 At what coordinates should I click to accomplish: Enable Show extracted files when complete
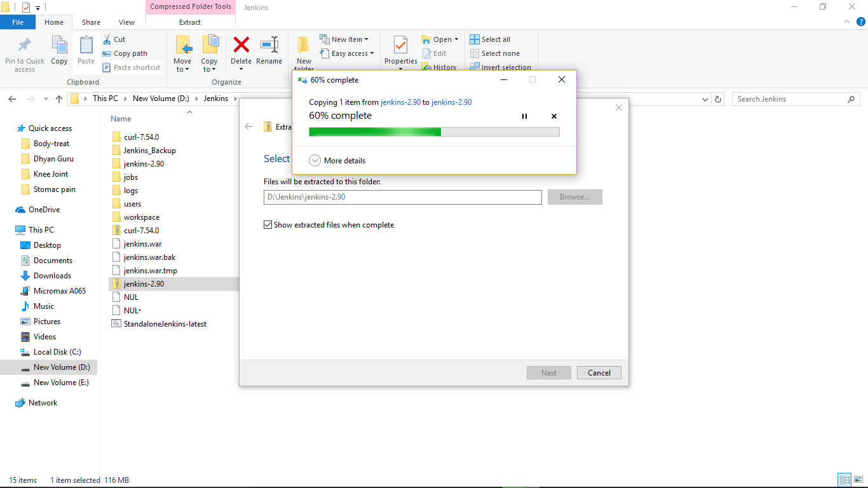click(268, 224)
